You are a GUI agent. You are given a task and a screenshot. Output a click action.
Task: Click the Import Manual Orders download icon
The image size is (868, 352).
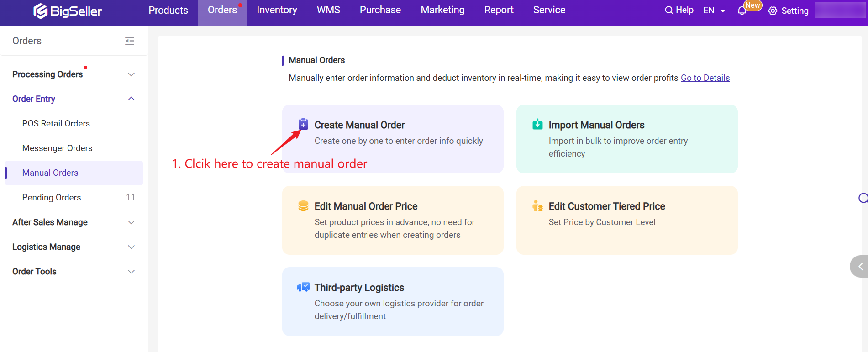coord(537,124)
